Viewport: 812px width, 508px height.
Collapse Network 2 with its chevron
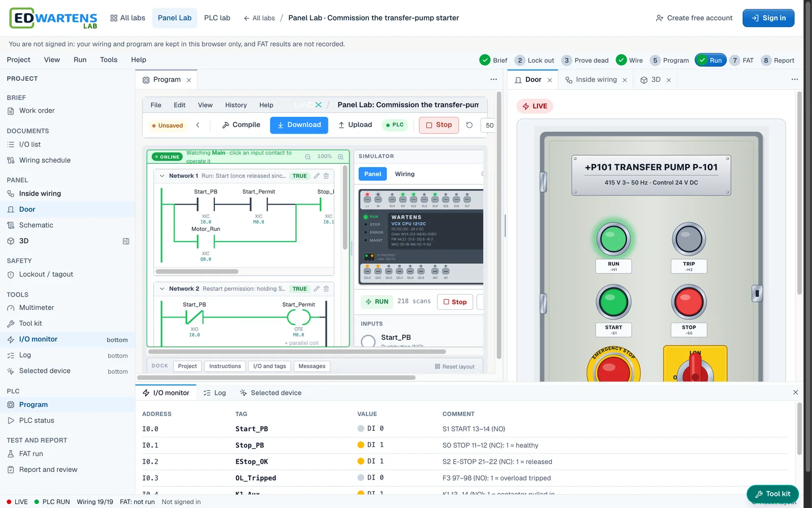pos(162,289)
